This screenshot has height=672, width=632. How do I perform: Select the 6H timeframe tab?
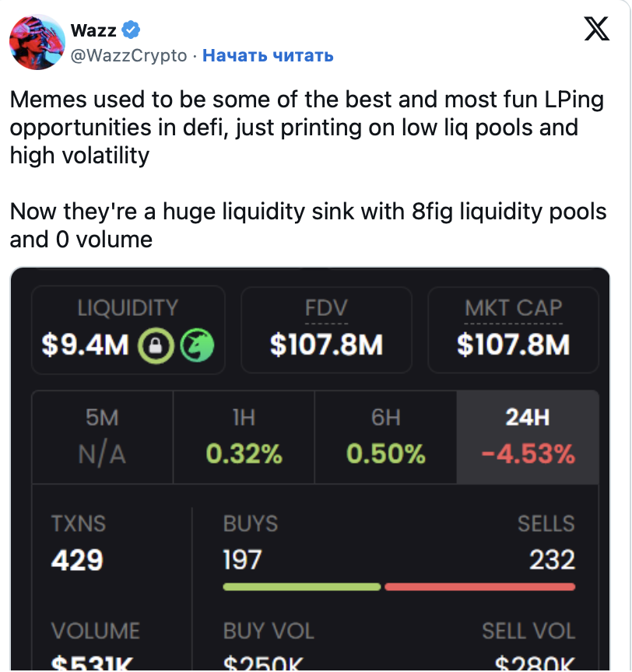click(x=385, y=436)
